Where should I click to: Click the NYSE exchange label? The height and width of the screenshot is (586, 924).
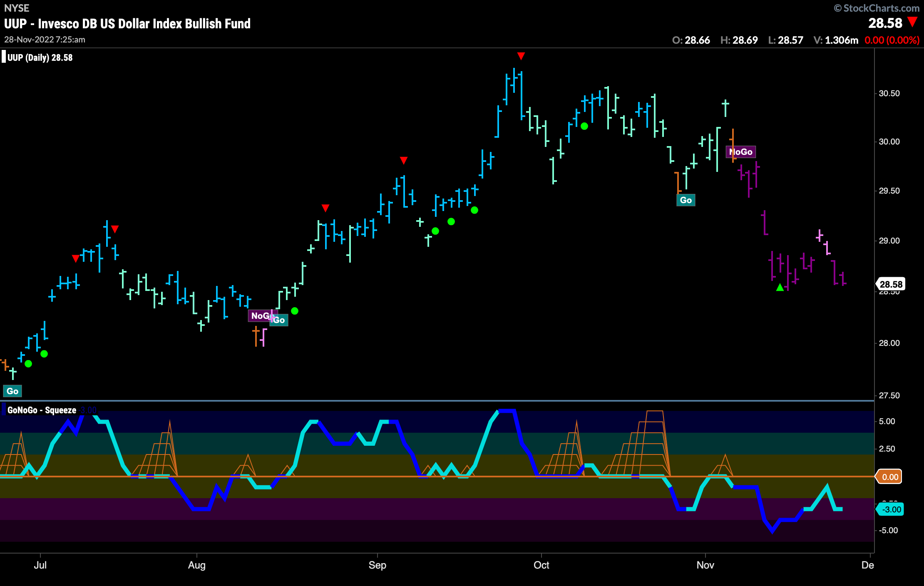pyautogui.click(x=17, y=8)
